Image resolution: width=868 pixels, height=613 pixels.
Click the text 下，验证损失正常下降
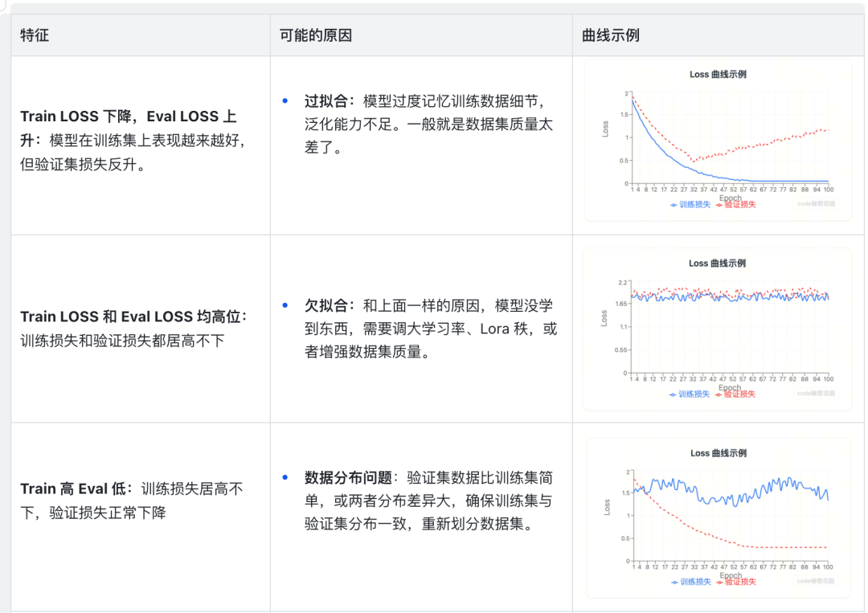coord(93,513)
